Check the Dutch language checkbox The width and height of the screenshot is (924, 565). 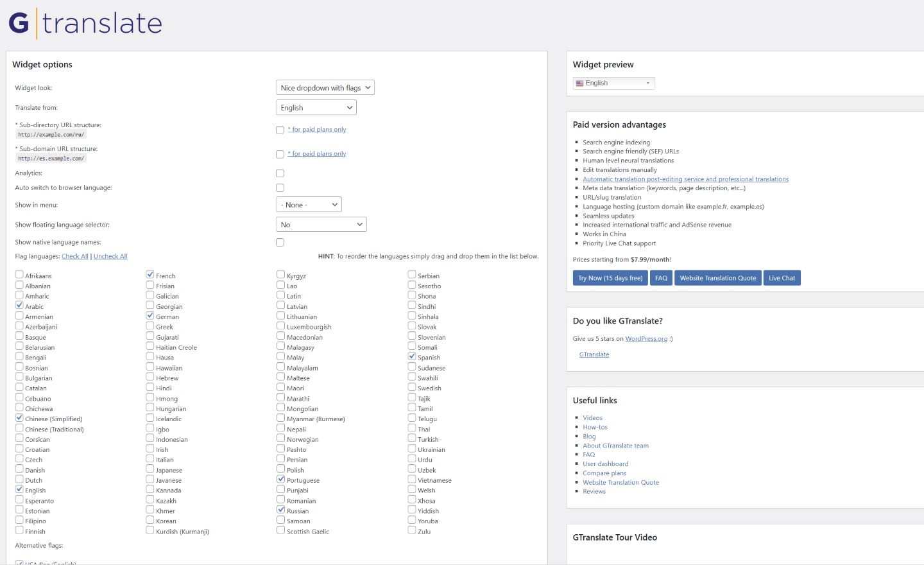click(19, 479)
